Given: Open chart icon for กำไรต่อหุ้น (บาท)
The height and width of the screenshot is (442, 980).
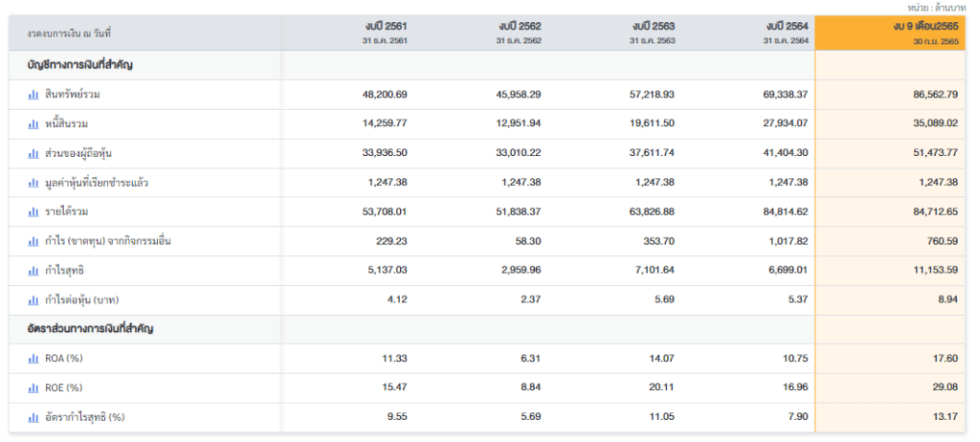Looking at the screenshot, I should [x=33, y=300].
